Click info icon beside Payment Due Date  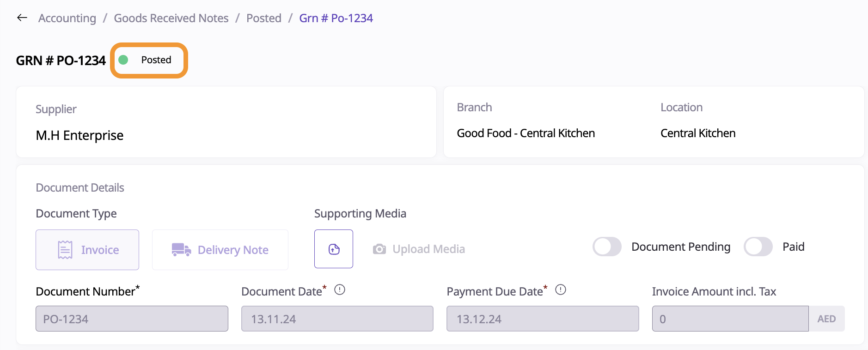[x=561, y=290]
